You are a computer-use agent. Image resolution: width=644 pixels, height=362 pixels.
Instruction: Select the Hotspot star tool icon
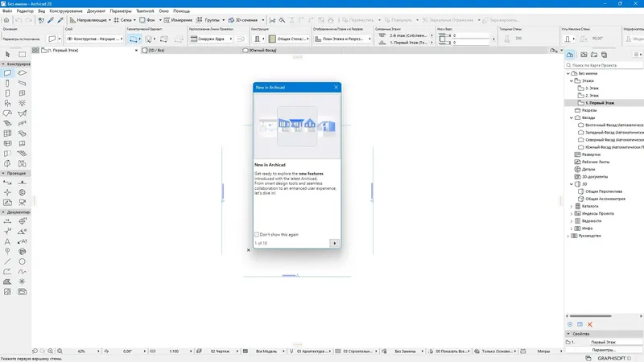tap(23, 282)
